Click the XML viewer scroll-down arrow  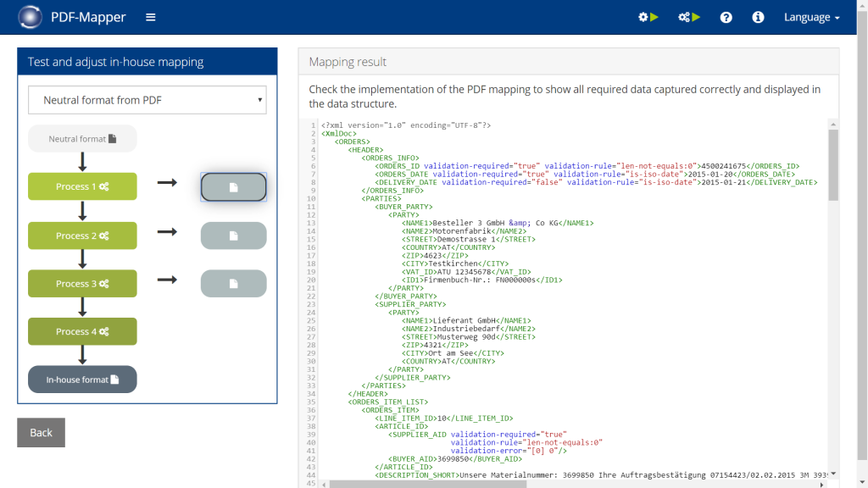[x=833, y=474]
